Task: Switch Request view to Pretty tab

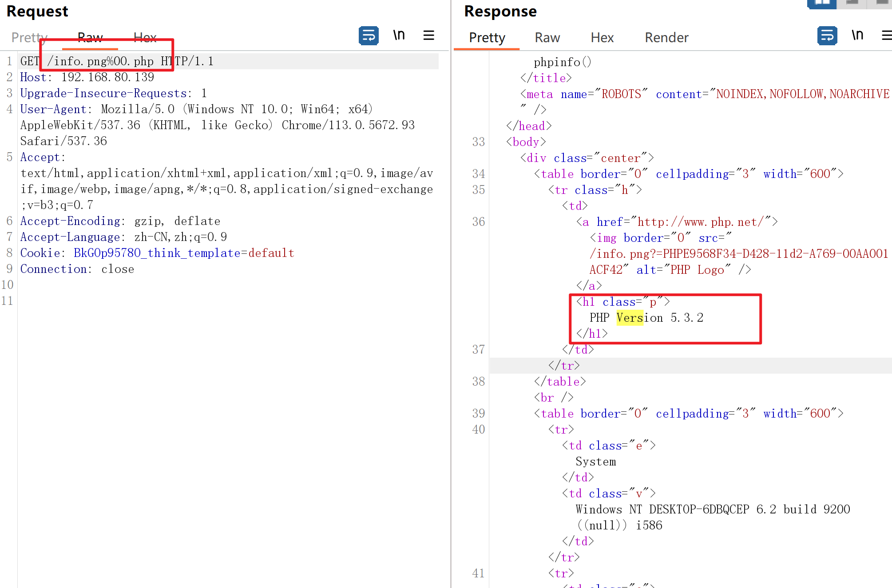Action: pos(29,38)
